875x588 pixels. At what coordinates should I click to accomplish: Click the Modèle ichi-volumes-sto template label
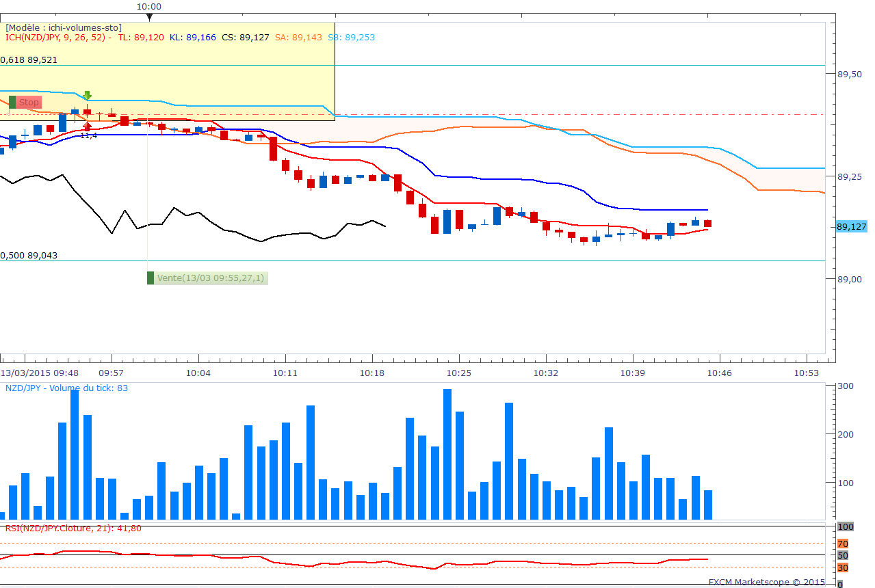pyautogui.click(x=64, y=27)
